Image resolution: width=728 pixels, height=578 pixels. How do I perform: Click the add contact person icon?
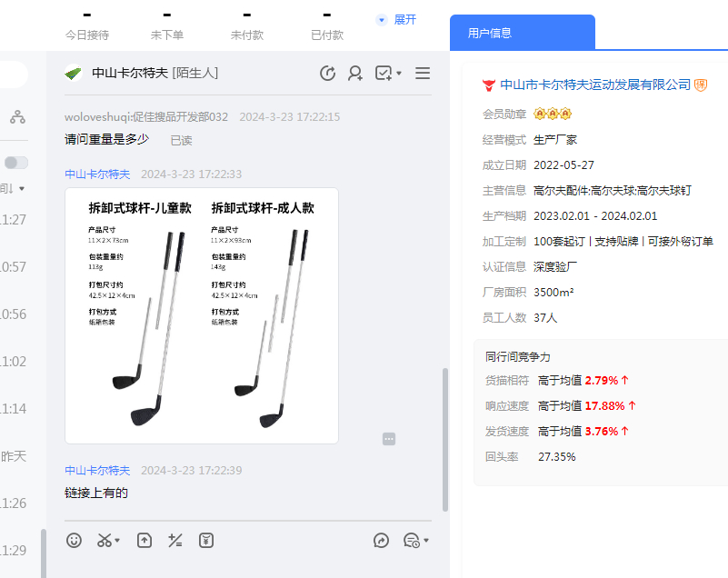pyautogui.click(x=355, y=74)
